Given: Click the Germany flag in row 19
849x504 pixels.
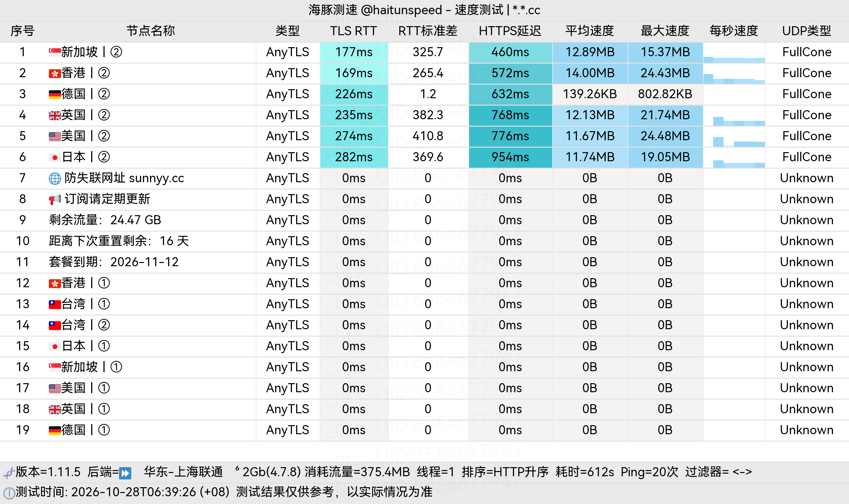Looking at the screenshot, I should point(55,430).
